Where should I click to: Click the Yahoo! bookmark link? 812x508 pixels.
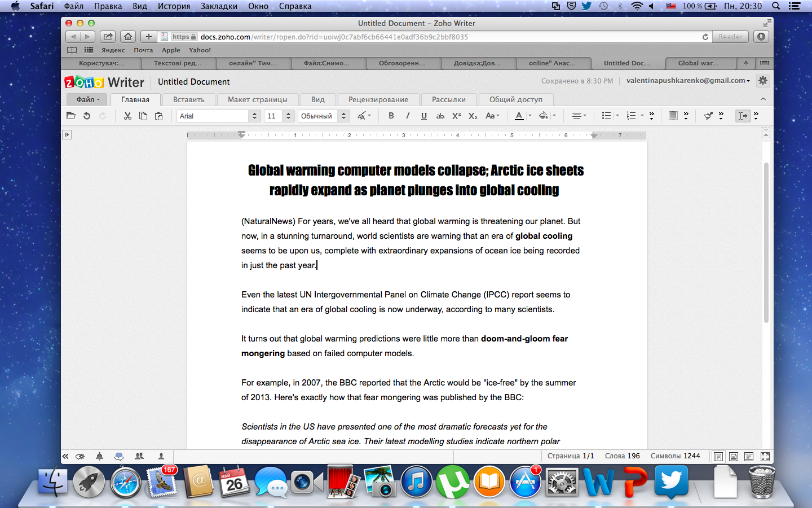[x=200, y=50]
